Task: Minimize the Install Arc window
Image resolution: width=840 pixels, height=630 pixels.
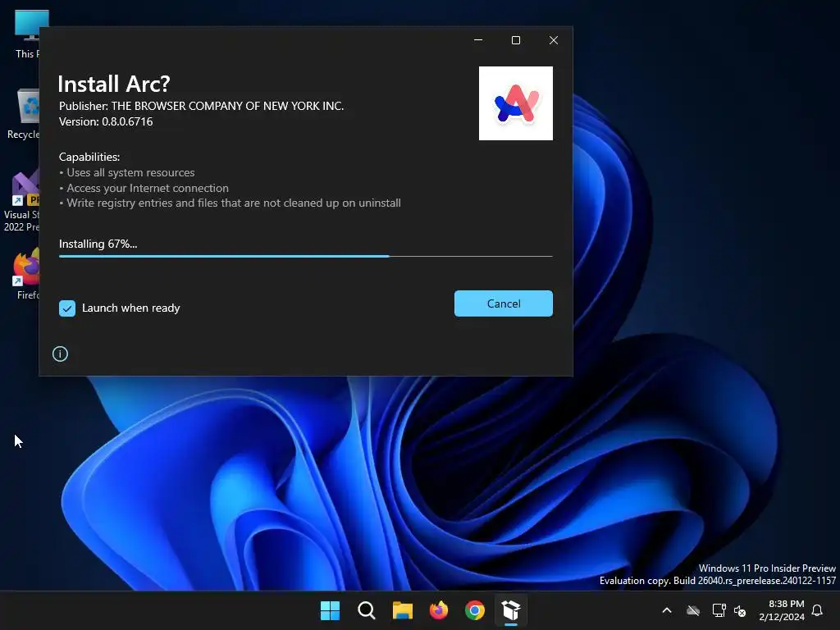Action: tap(478, 40)
